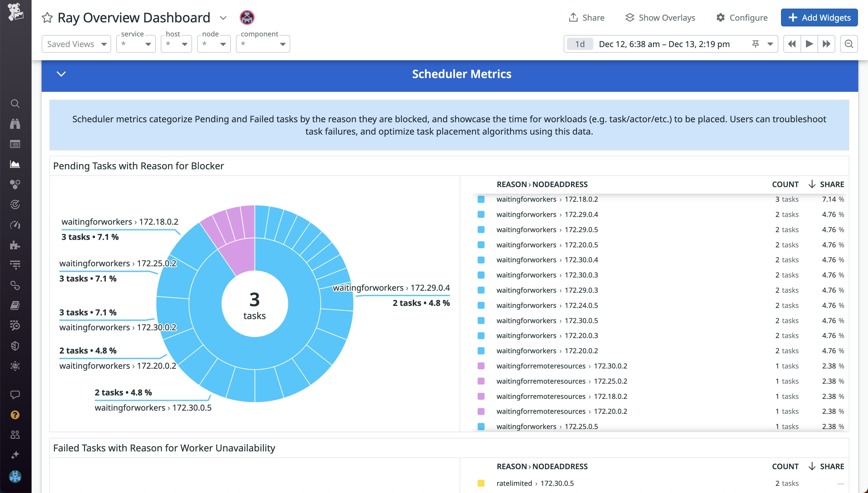Open the sidebar chat bubble icon
The width and height of the screenshot is (868, 493).
[x=15, y=395]
